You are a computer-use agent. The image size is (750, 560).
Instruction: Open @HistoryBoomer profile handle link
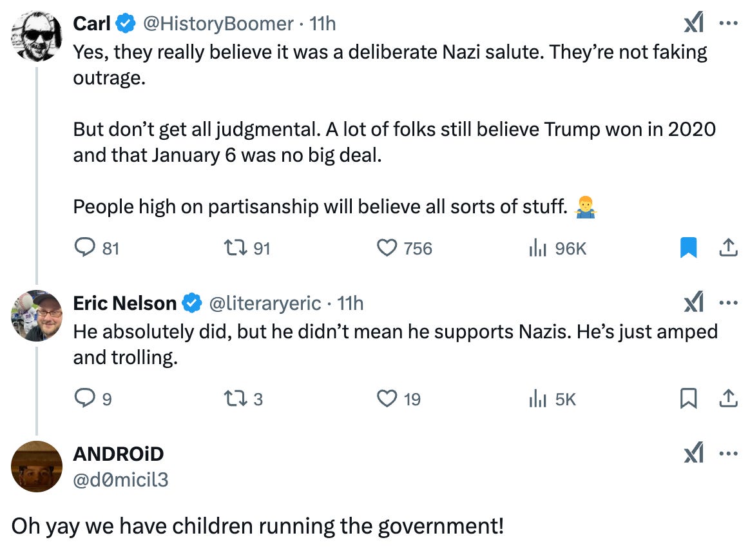click(x=218, y=24)
